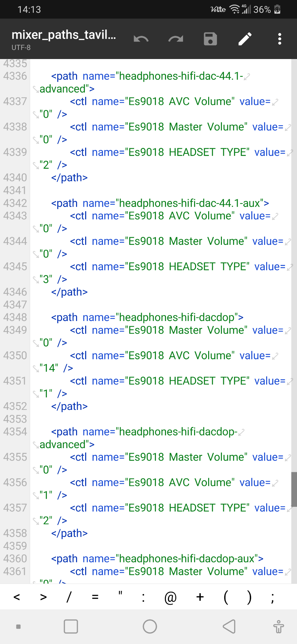Tap the mixer_paths_tavil file title
The width and height of the screenshot is (297, 644).
coord(64,35)
